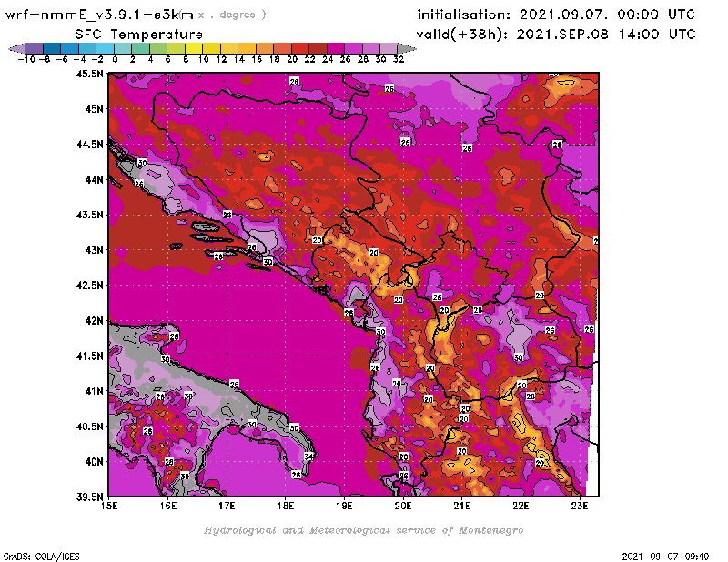Image resolution: width=728 pixels, height=562 pixels.
Task: Choose the red 20 to 22 legend swatch
Action: (300, 48)
